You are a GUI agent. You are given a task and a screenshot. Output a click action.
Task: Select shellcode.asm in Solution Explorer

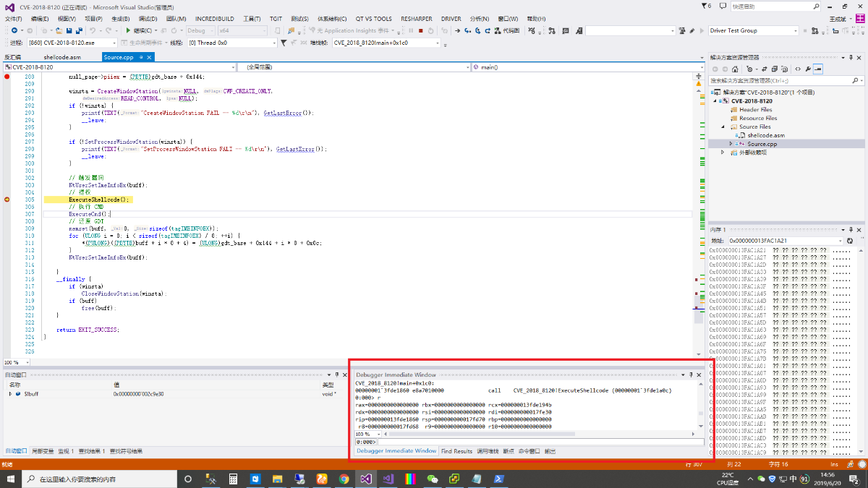pos(765,135)
